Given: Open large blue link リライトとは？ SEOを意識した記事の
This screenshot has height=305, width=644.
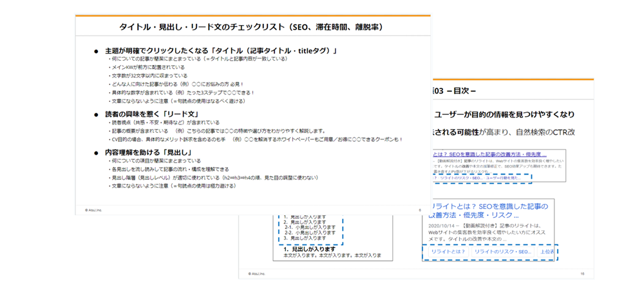Looking at the screenshot, I should tap(489, 210).
